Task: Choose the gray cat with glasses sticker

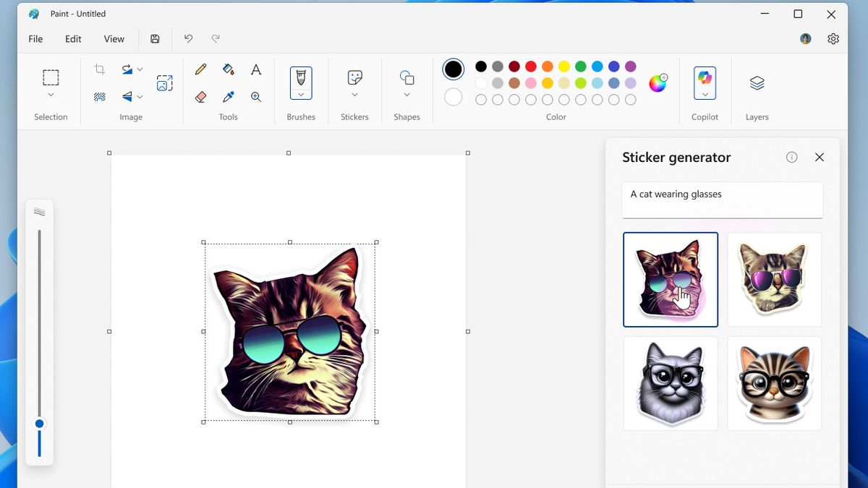Action: 671,383
